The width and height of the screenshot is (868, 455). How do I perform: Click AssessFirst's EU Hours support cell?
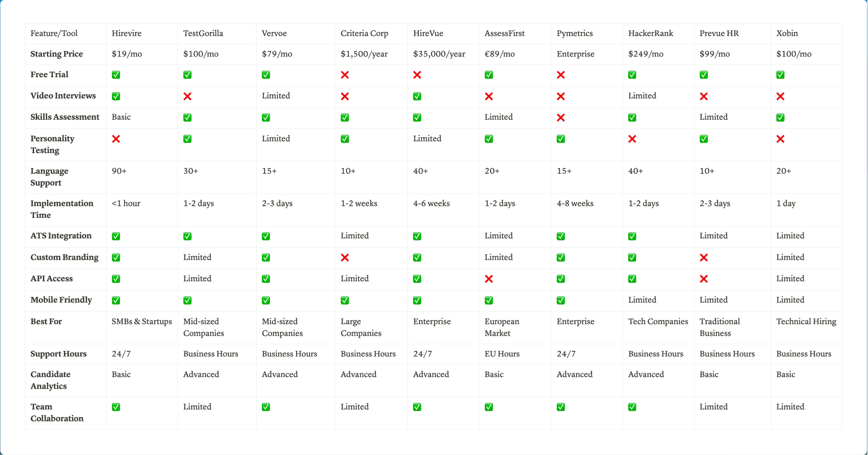pyautogui.click(x=502, y=354)
